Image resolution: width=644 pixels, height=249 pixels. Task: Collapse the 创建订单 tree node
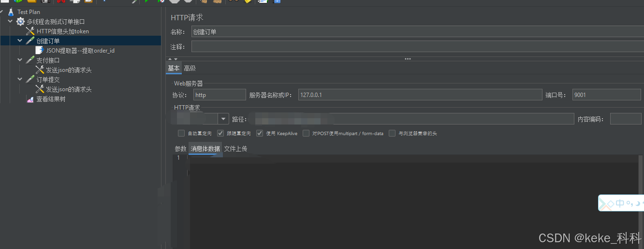pos(20,41)
